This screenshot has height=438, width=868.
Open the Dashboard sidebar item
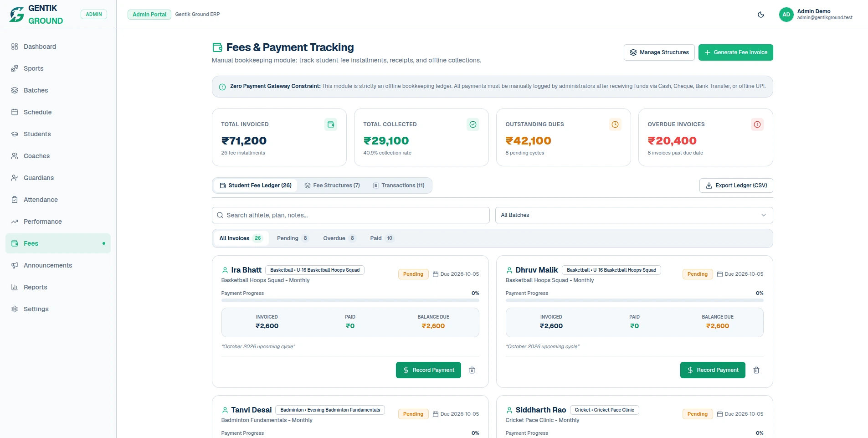pyautogui.click(x=58, y=46)
